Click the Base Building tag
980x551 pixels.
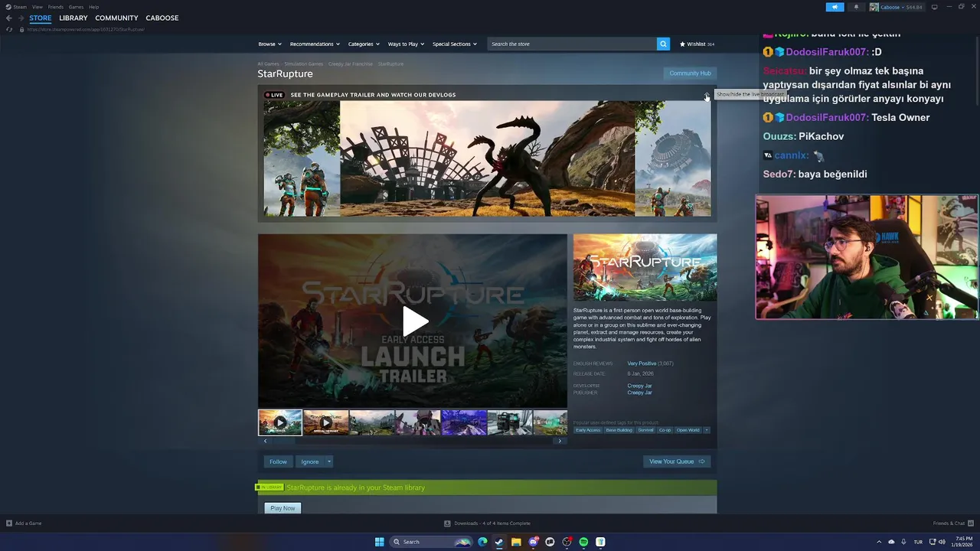click(619, 430)
